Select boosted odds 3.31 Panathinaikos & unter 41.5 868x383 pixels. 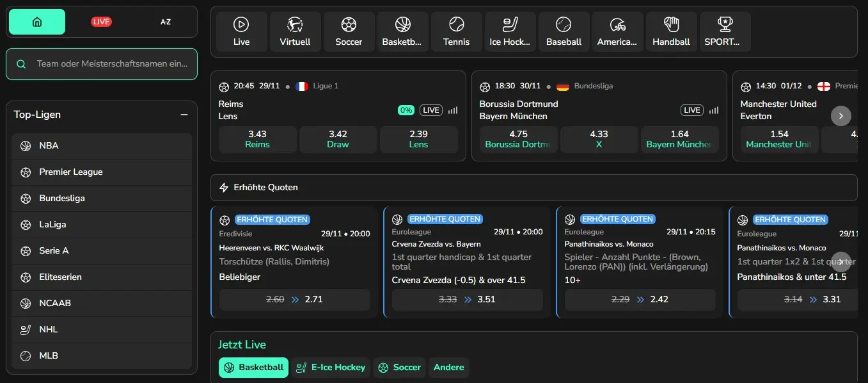798,300
